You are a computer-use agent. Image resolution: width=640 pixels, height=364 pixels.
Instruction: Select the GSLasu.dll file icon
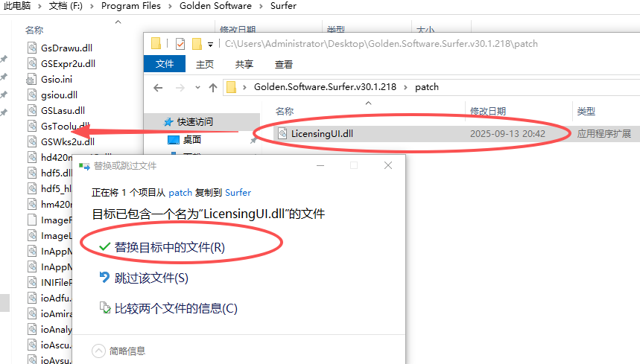[x=32, y=110]
